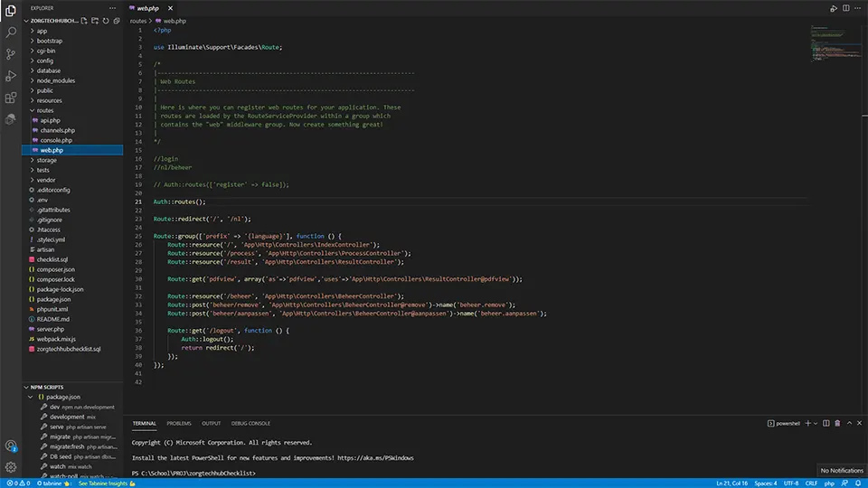Split the terminal panel
Image resolution: width=868 pixels, height=488 pixels.
(826, 423)
